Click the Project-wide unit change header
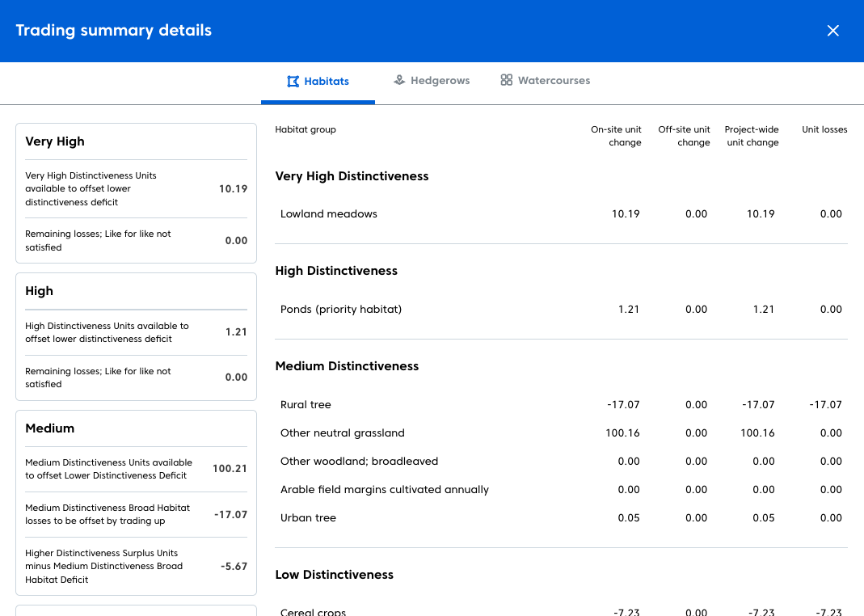This screenshot has width=864, height=616. [x=752, y=136]
